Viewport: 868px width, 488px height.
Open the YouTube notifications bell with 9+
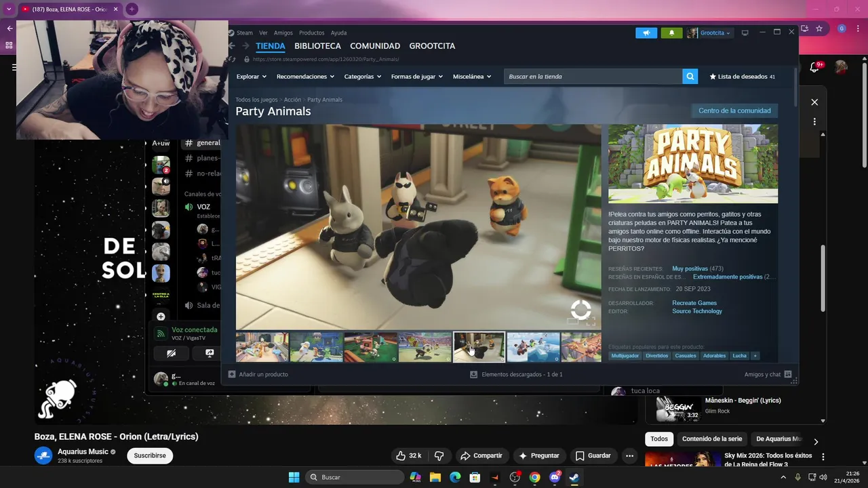click(816, 67)
